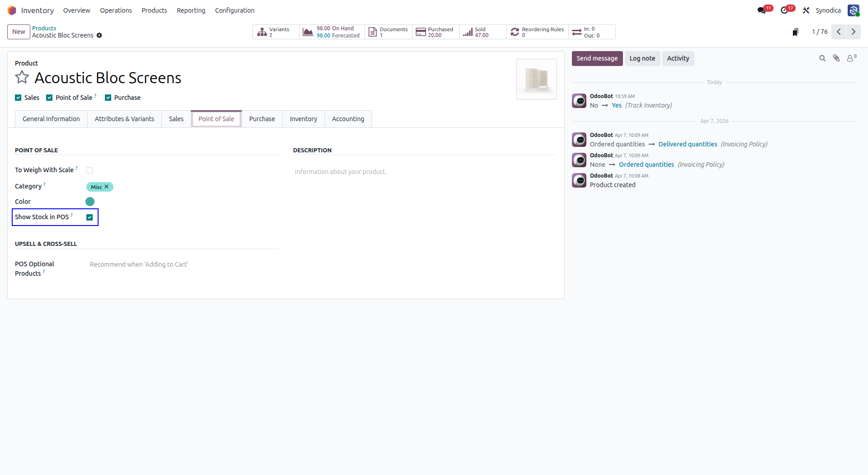The image size is (868, 475).
Task: Remove the Misc category tag
Action: click(107, 187)
